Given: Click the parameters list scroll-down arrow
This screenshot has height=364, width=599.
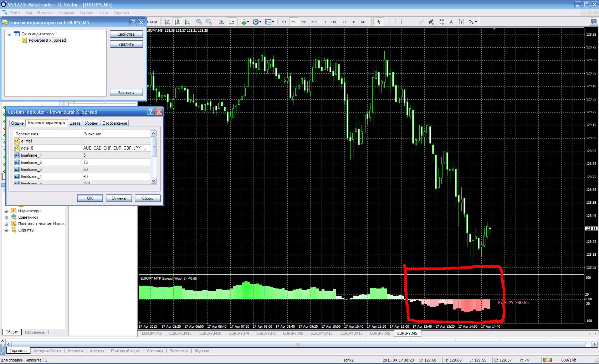Looking at the screenshot, I should point(154,181).
